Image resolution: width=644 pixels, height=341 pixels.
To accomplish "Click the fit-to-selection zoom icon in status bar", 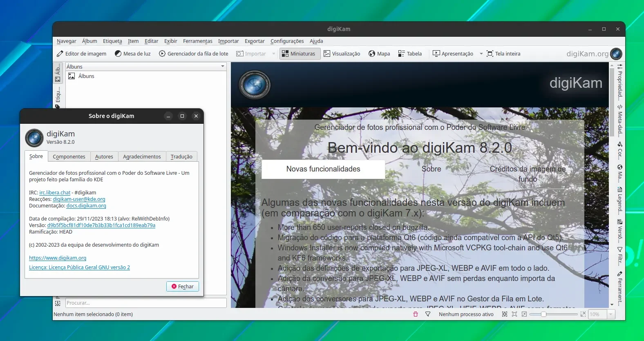I will tap(505, 314).
